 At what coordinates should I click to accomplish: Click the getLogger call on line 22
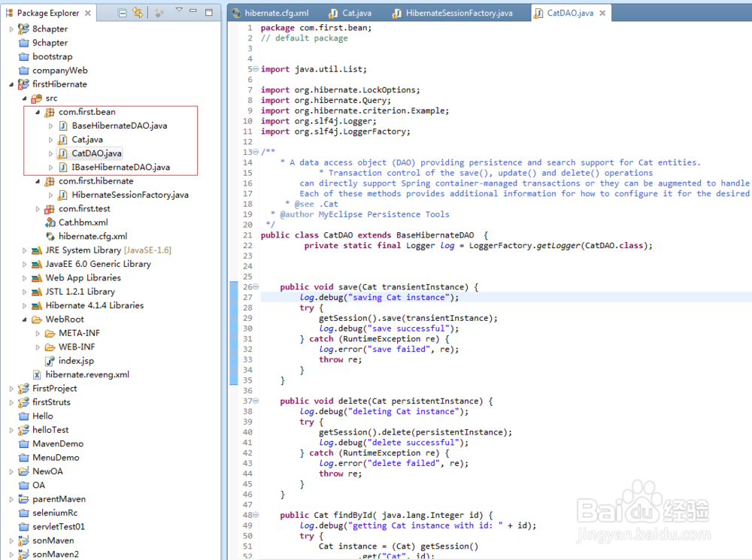tap(558, 246)
